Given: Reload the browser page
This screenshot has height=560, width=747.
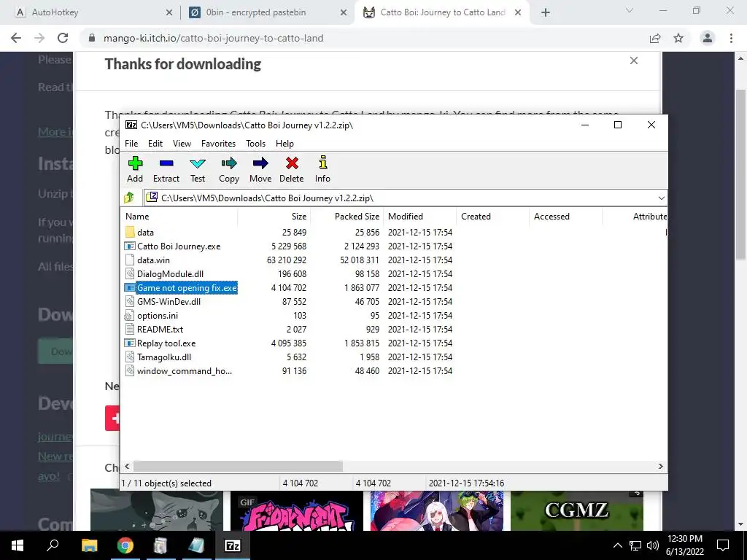Looking at the screenshot, I should click(63, 38).
